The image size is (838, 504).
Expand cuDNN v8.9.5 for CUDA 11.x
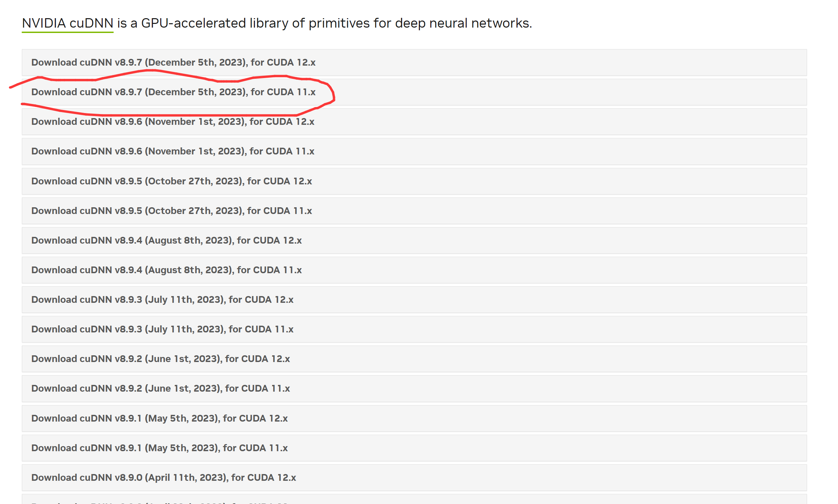click(x=414, y=211)
